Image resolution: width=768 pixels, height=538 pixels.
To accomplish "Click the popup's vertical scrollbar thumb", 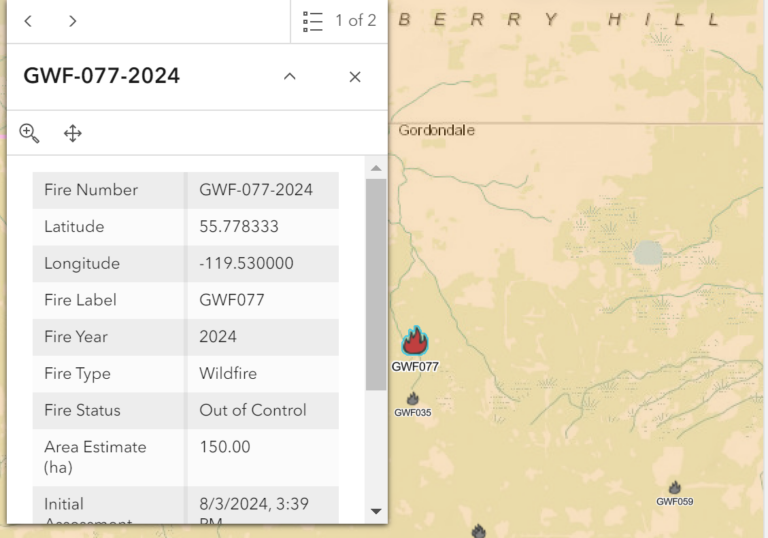I will [376, 285].
